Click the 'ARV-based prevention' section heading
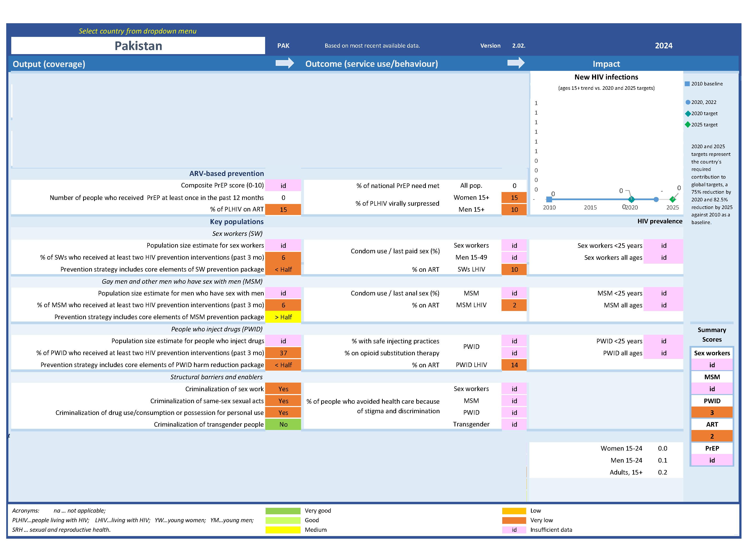This screenshot has height=560, width=747. click(226, 174)
